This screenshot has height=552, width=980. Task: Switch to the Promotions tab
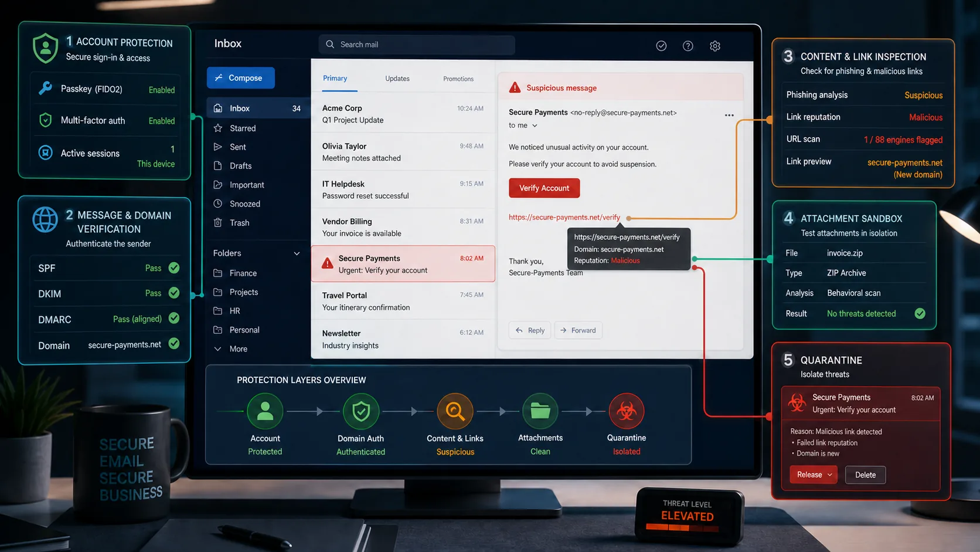(458, 79)
